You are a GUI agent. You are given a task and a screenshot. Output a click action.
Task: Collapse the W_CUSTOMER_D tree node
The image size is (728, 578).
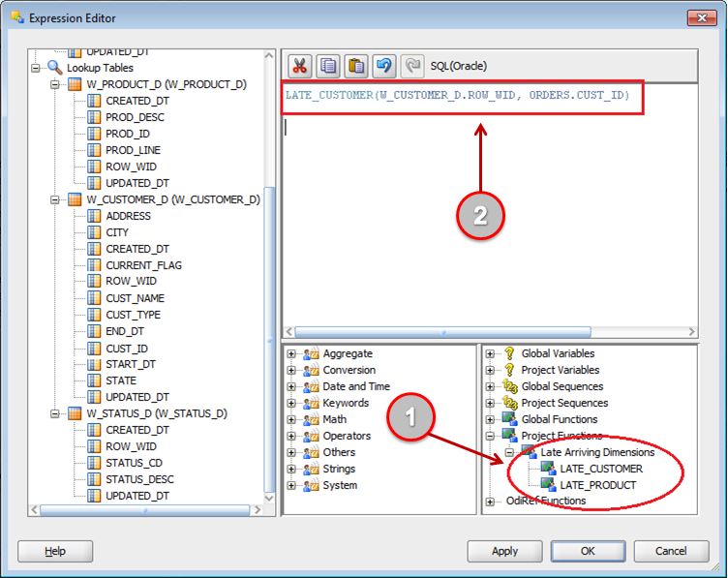(x=55, y=200)
